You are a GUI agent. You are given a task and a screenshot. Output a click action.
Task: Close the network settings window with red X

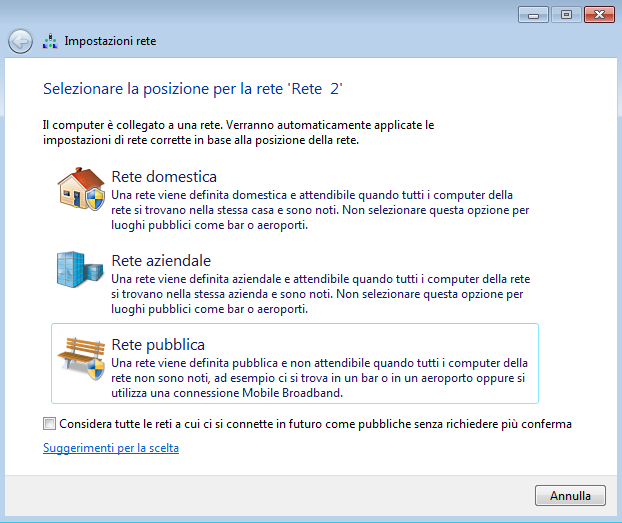pos(599,15)
